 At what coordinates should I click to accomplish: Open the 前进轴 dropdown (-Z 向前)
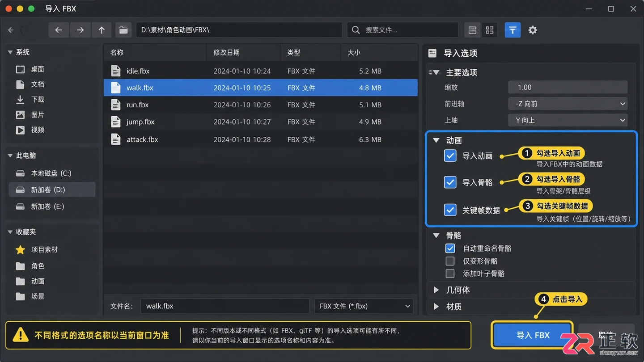point(568,104)
